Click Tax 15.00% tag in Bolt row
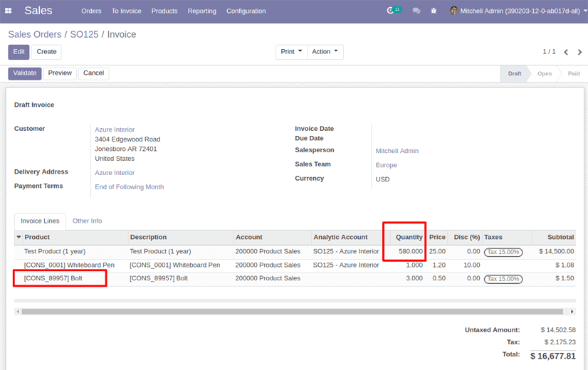588x370 pixels. [x=503, y=279]
